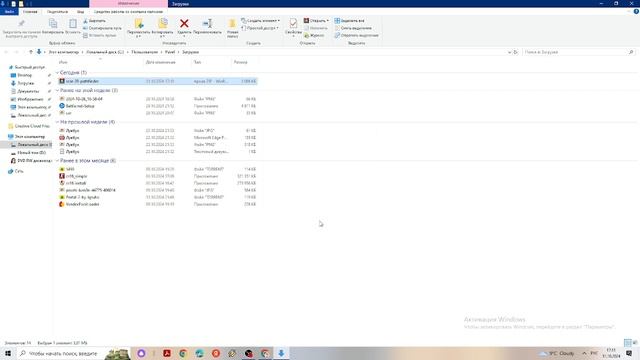Click the Properties checkmark ribbon icon
Viewport: 640px width, 360px height.
tap(293, 23)
